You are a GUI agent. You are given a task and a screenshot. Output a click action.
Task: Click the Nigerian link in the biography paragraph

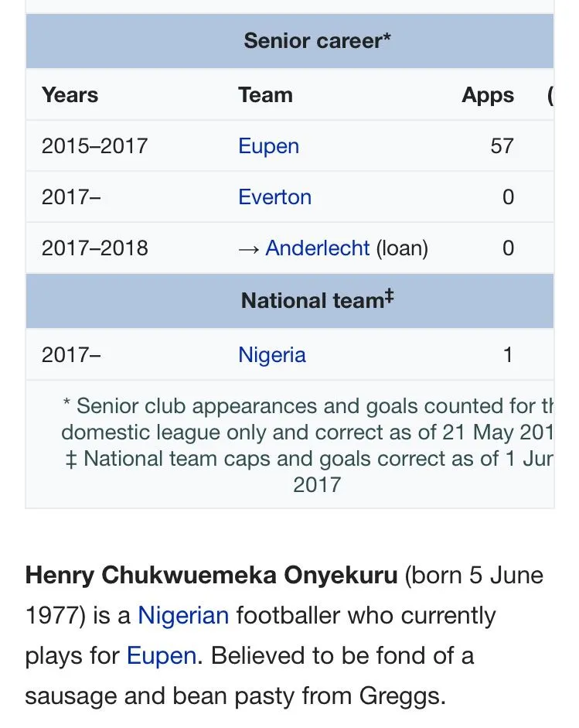tap(183, 616)
